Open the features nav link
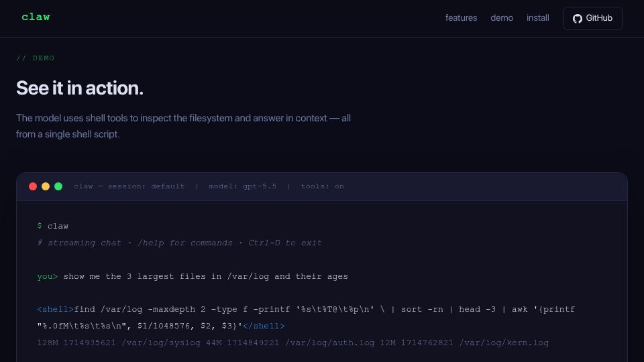The width and height of the screenshot is (644, 362). 462,18
